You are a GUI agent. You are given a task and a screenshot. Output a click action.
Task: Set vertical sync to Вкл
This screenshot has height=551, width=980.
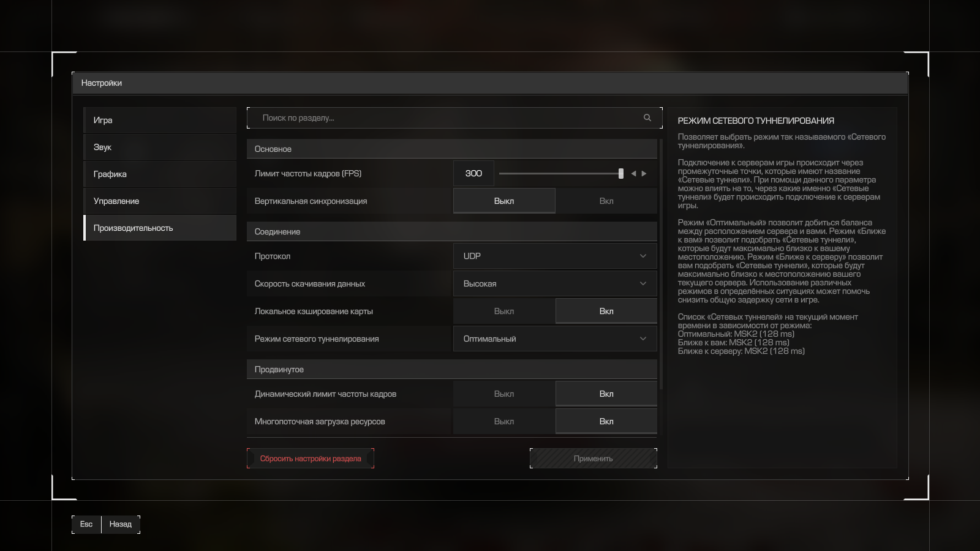pyautogui.click(x=606, y=201)
